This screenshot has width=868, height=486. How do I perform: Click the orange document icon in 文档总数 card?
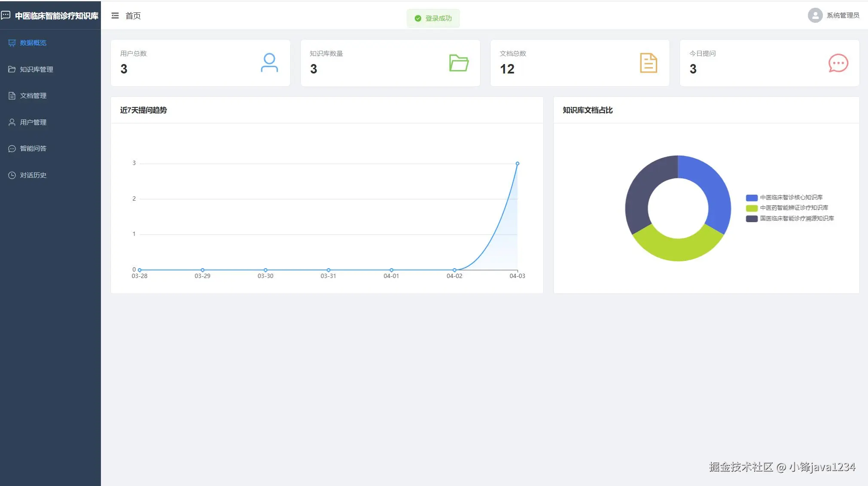coord(648,63)
